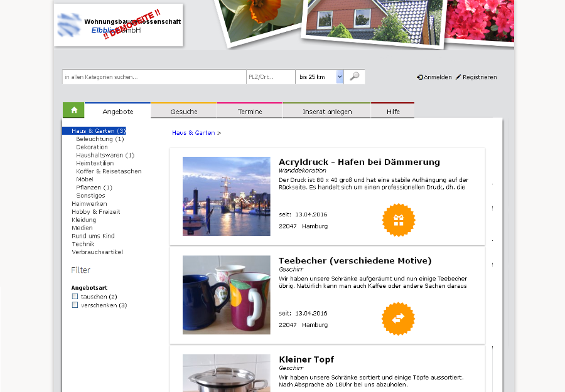The height and width of the screenshot is (392, 565).
Task: Click the green home icon tab
Action: 73,110
